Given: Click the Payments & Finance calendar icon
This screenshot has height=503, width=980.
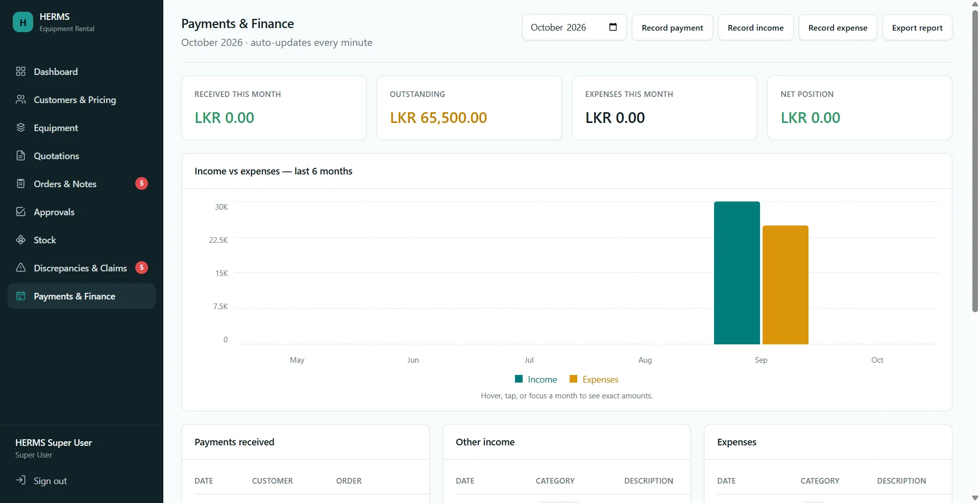Looking at the screenshot, I should (21, 296).
